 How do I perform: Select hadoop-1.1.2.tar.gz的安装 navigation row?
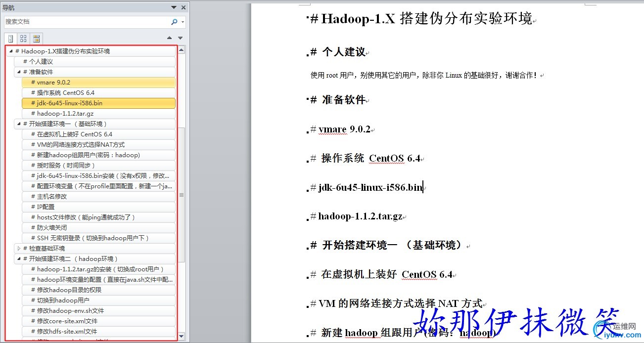(x=98, y=269)
